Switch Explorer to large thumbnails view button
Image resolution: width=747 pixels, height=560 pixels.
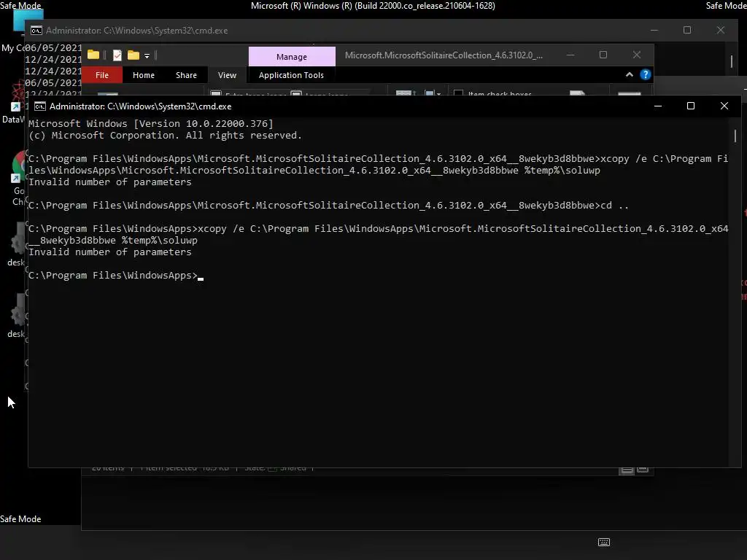(643, 470)
